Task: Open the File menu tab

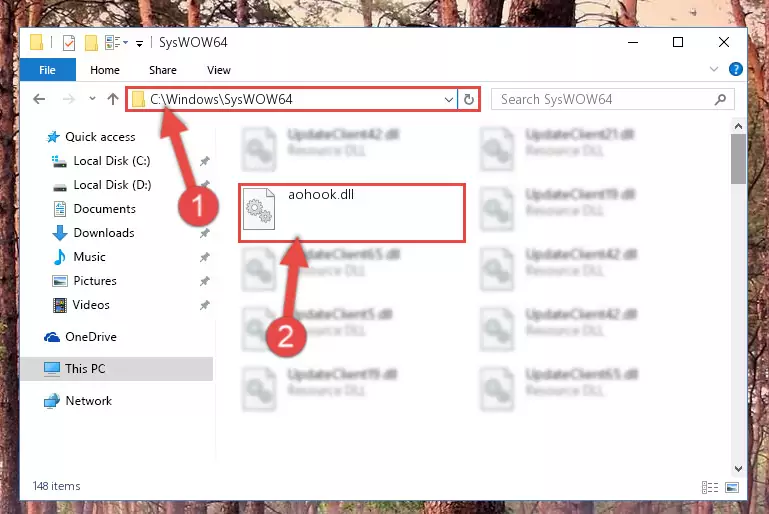Action: (48, 70)
